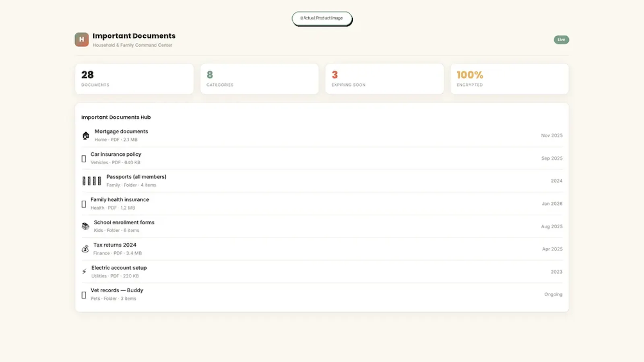The width and height of the screenshot is (644, 362).
Task: Open the Car insurance policy entry
Action: click(322, 158)
